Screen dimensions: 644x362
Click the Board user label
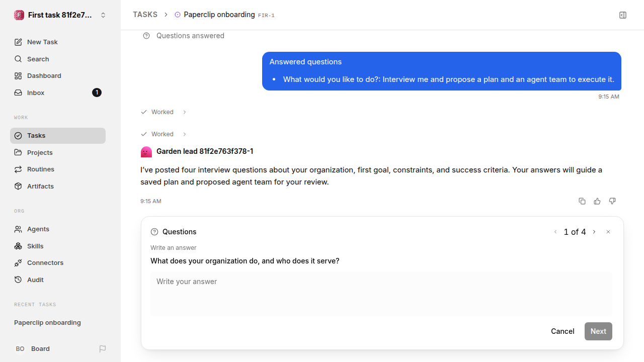point(40,349)
